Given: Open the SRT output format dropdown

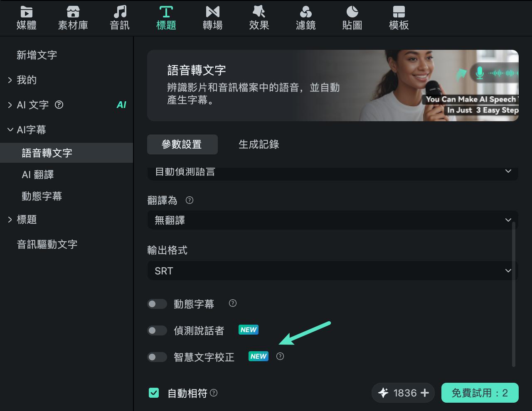Looking at the screenshot, I should pos(332,271).
